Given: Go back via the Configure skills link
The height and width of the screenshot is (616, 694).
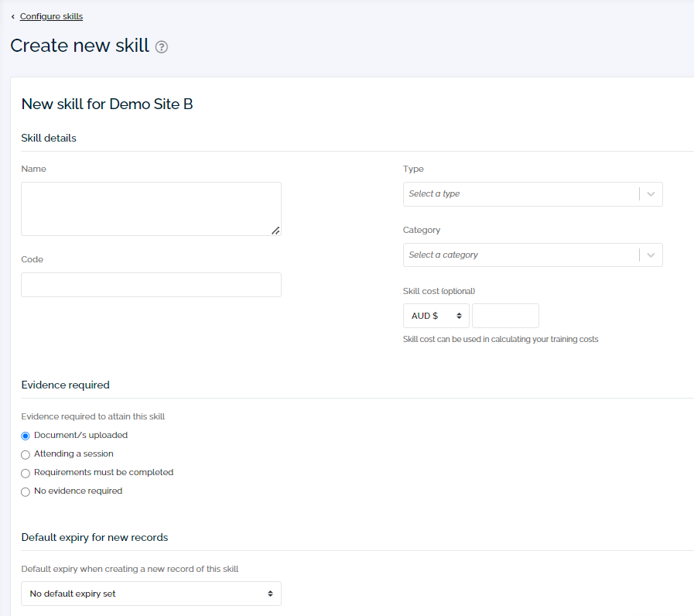Looking at the screenshot, I should 50,16.
